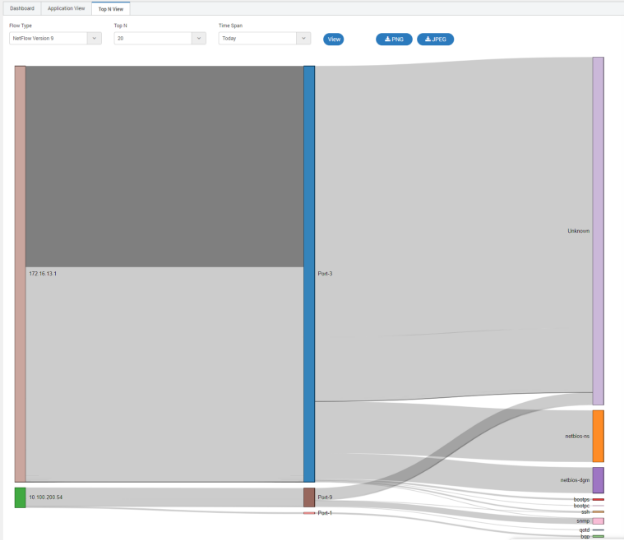Select the green 10.100.200.54 node bar
This screenshot has height=541, width=624.
[20, 498]
